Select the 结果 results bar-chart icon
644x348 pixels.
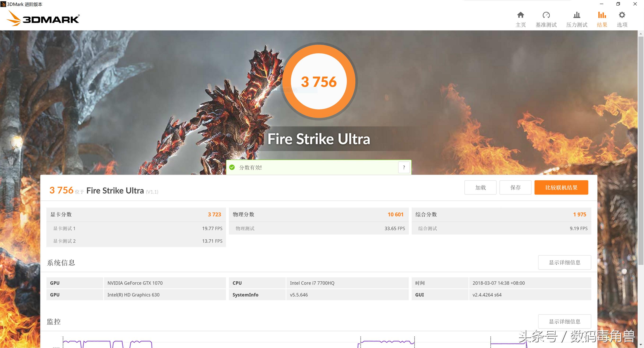(x=602, y=15)
